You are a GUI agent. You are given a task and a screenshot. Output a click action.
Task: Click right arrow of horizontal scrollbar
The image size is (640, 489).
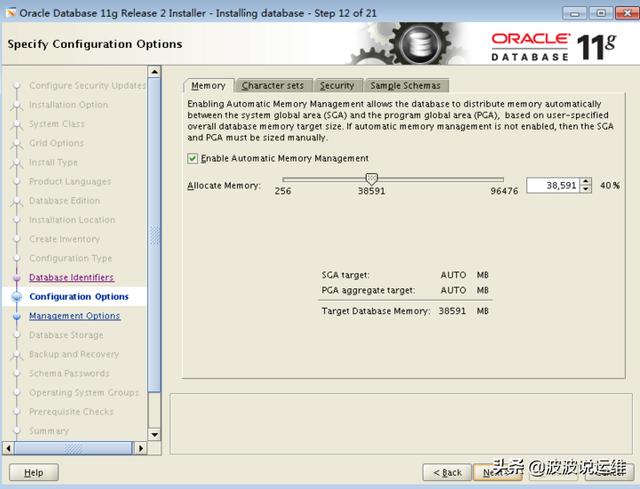tap(140, 448)
